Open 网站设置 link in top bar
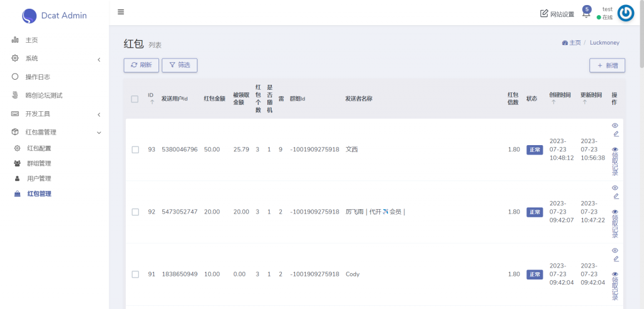 (x=557, y=14)
